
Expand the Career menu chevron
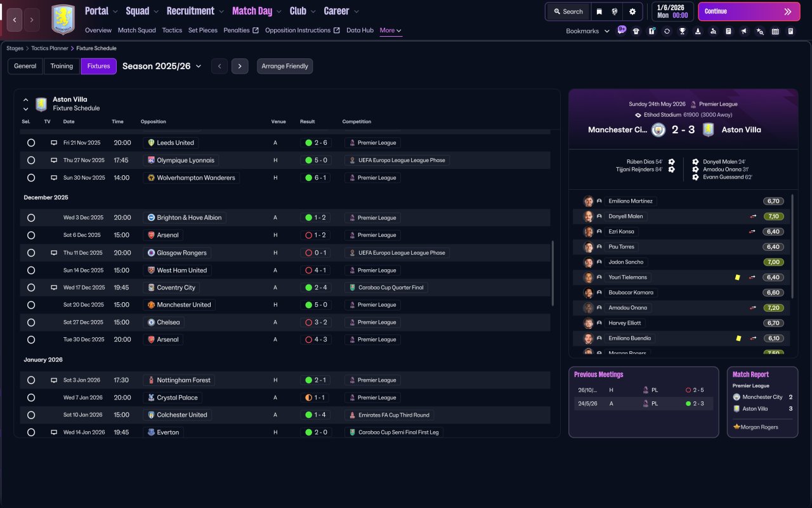[356, 11]
